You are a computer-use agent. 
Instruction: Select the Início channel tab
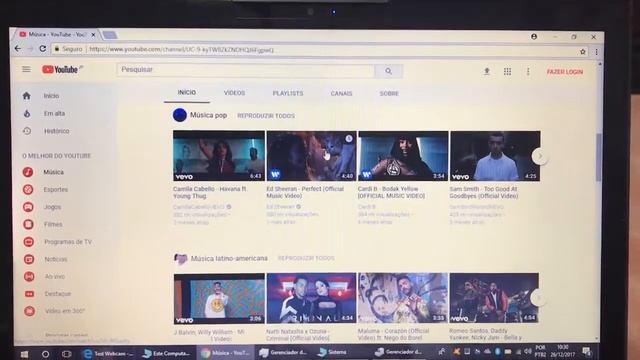(187, 93)
